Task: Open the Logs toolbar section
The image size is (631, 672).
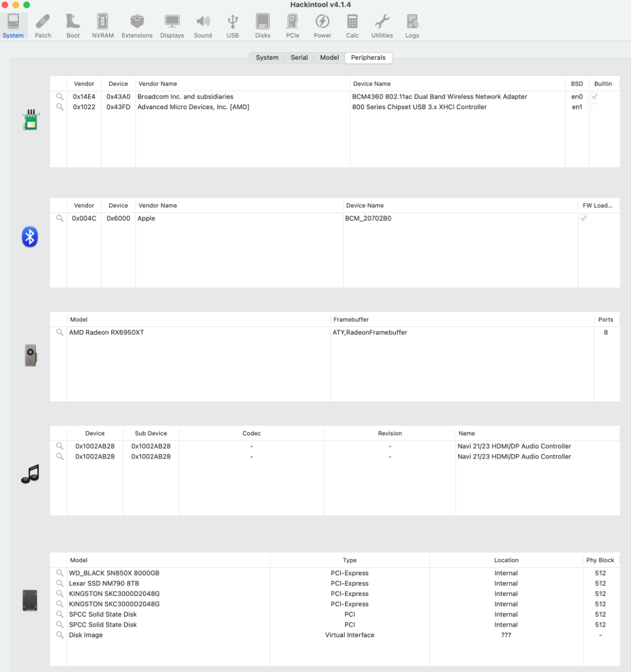Action: pos(412,26)
